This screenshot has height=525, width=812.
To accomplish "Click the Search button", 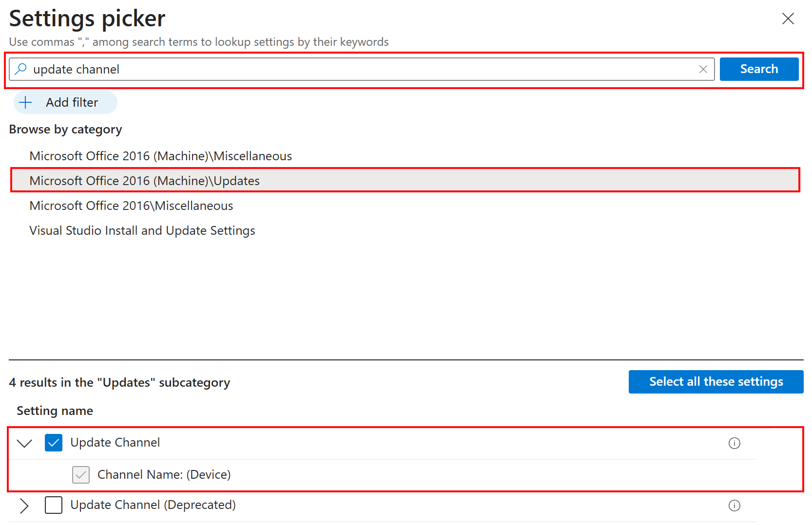I will 759,69.
